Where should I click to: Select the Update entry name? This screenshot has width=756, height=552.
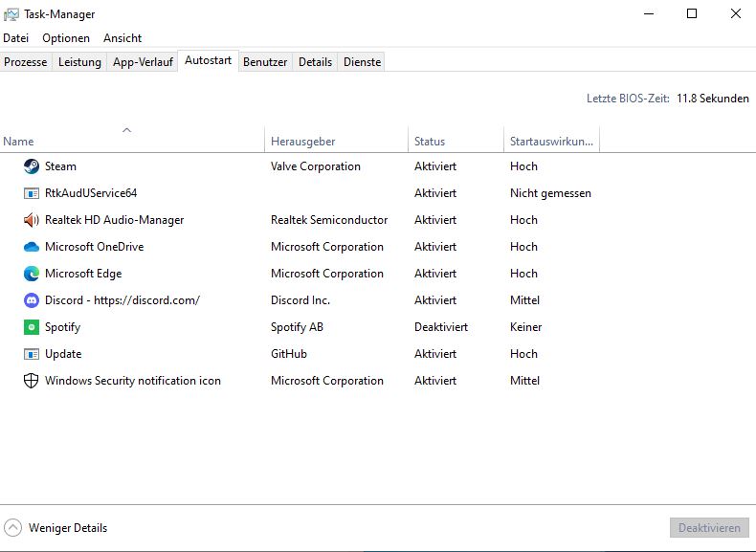tap(63, 354)
